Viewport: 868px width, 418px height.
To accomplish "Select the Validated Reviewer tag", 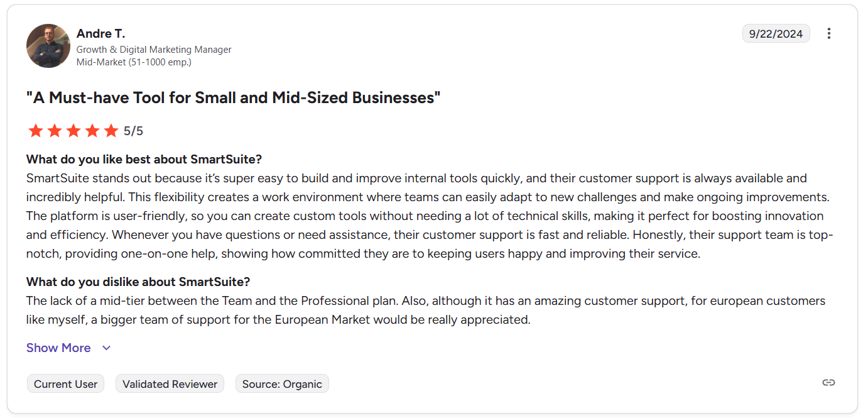I will 170,384.
